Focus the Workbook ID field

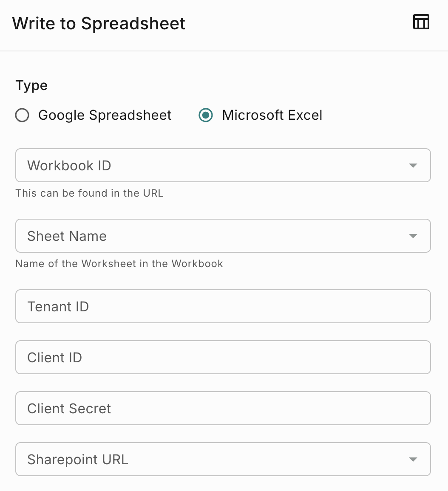coord(223,165)
